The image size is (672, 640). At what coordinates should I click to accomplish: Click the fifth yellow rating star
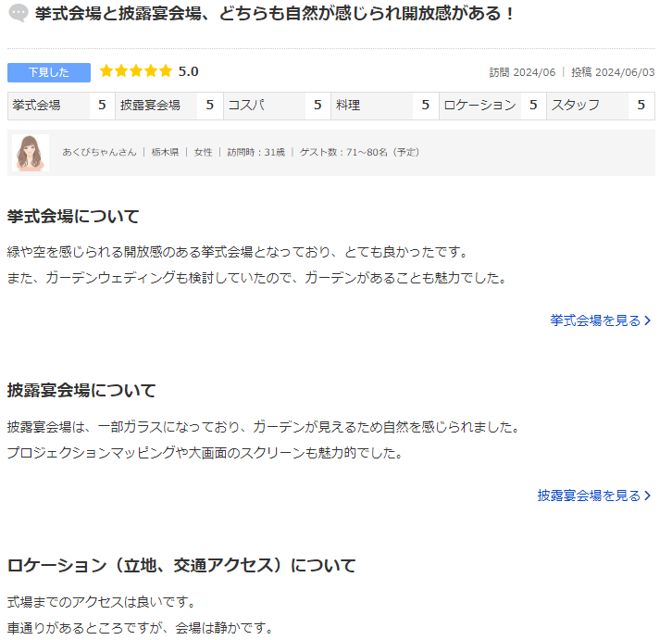pyautogui.click(x=165, y=71)
